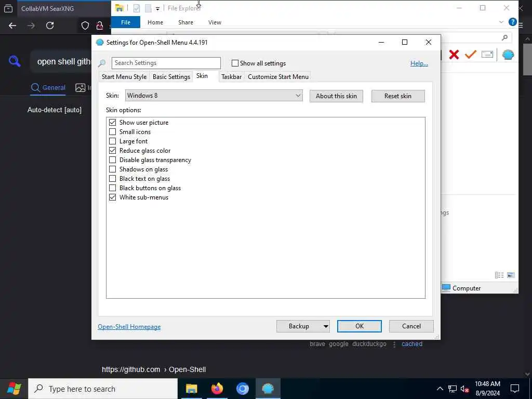Open Home ribbon tab in File Explorer
Screen dimensions: 532x399
[155, 22]
